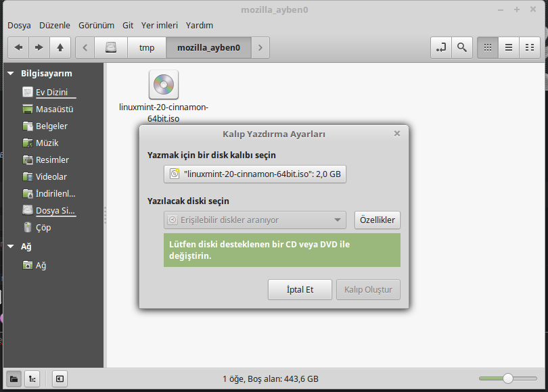Open Git menu
548x392 pixels.
pos(128,26)
